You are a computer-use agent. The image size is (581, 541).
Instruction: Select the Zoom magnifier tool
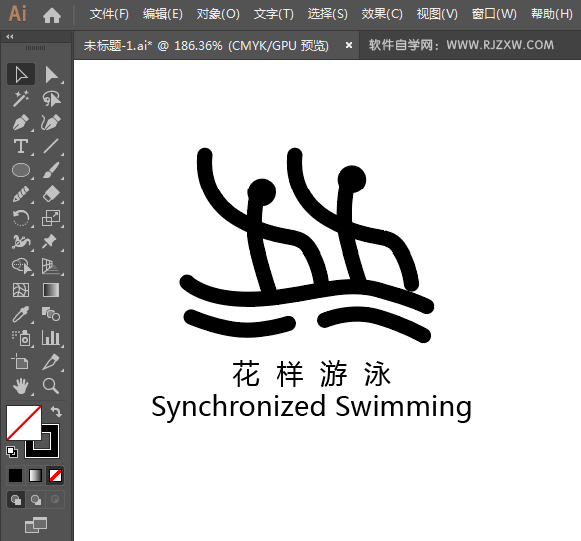(x=51, y=386)
